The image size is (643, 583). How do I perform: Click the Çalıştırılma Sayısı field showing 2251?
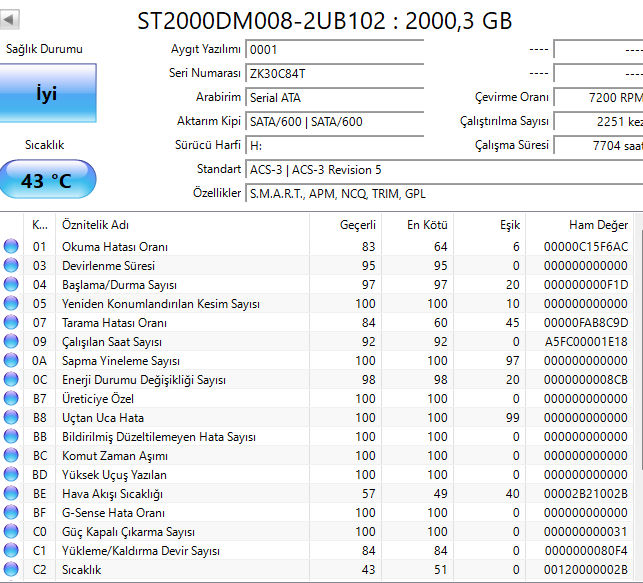click(598, 122)
